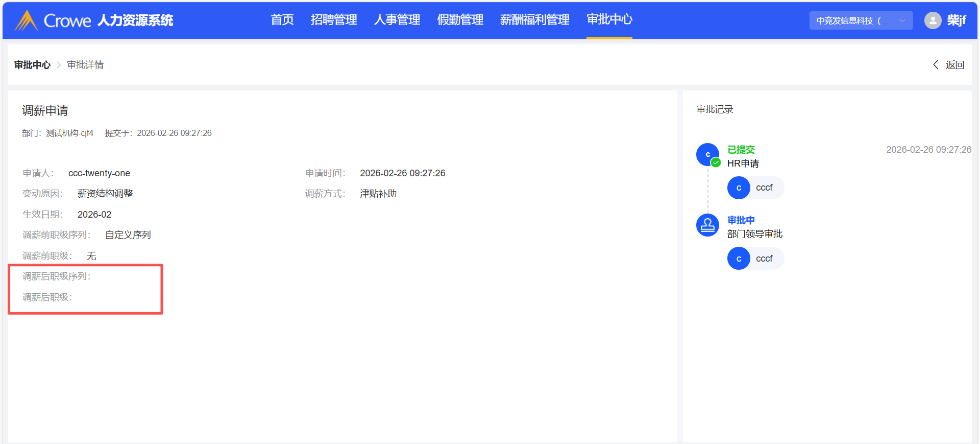Click breadcrumb separator arrow after 审批中心
The image size is (980, 444).
tap(59, 65)
